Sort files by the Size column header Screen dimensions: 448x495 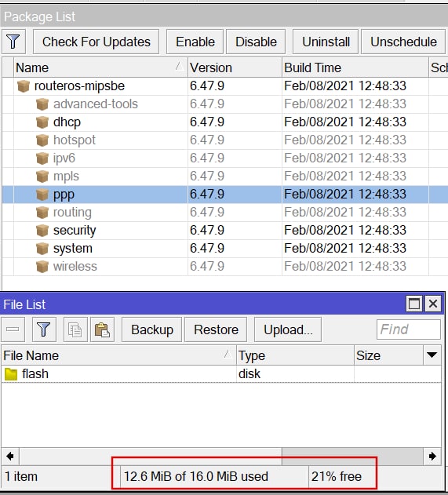click(388, 355)
